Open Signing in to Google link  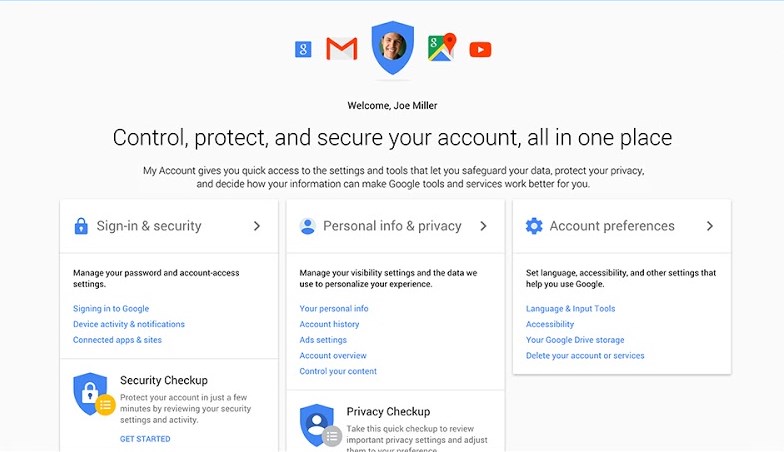(x=111, y=309)
